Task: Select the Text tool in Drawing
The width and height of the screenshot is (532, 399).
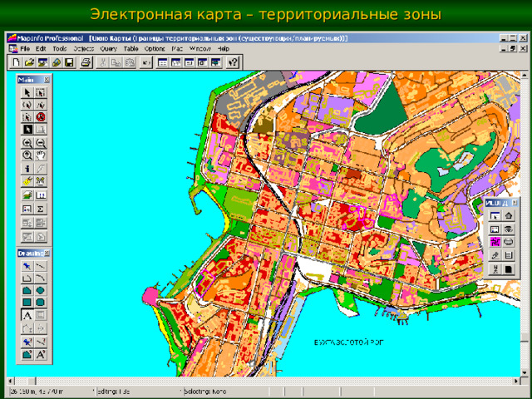Action: [27, 315]
